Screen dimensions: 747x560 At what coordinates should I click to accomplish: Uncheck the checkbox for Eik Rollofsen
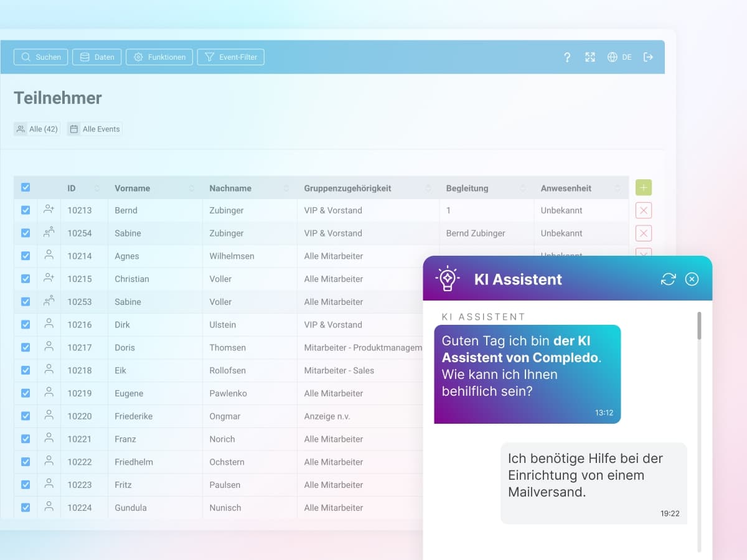pos(26,370)
